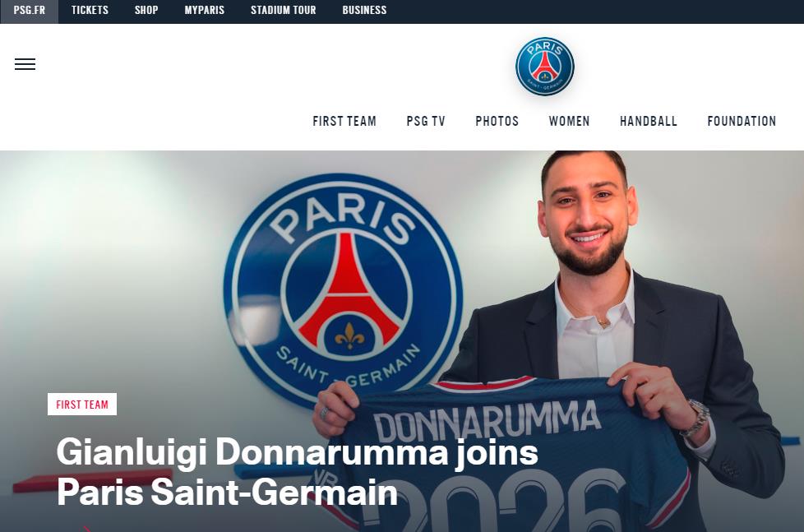Select the Women navigation item

pyautogui.click(x=569, y=121)
